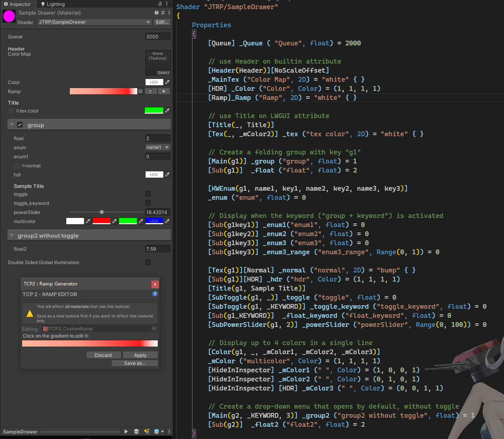This screenshot has height=439, width=504.
Task: Toggle the preview lighting icon
Action: click(x=147, y=431)
